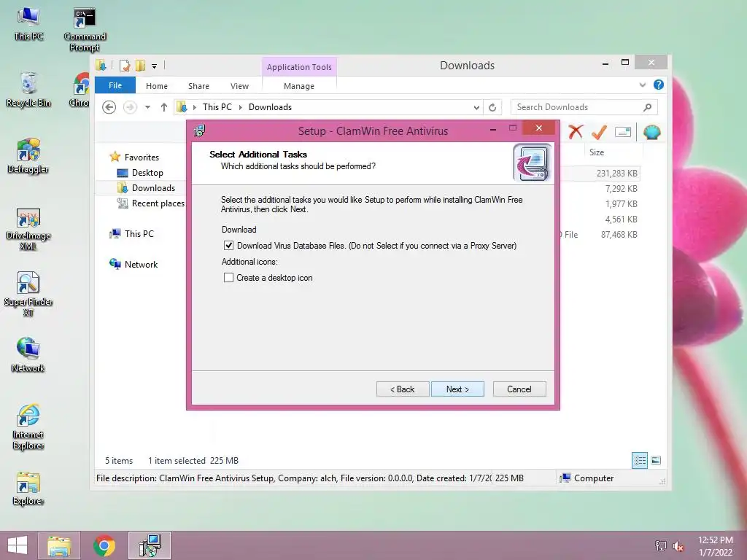Click the properties icon in quick access toolbar
The height and width of the screenshot is (560, 747).
pyautogui.click(x=125, y=65)
